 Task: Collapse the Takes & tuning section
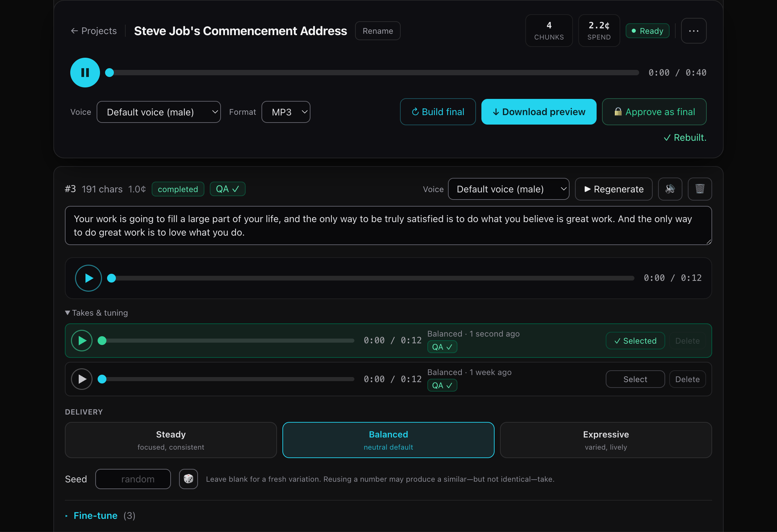[97, 313]
